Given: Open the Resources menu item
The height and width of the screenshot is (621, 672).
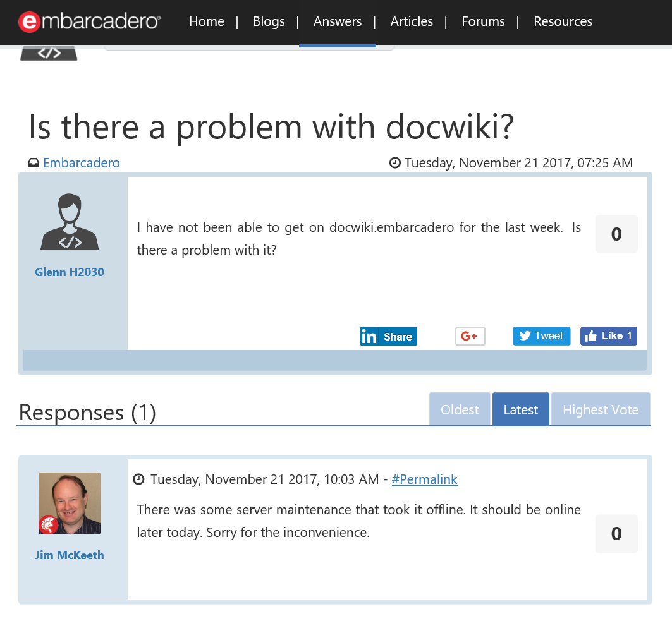Looking at the screenshot, I should coord(563,21).
